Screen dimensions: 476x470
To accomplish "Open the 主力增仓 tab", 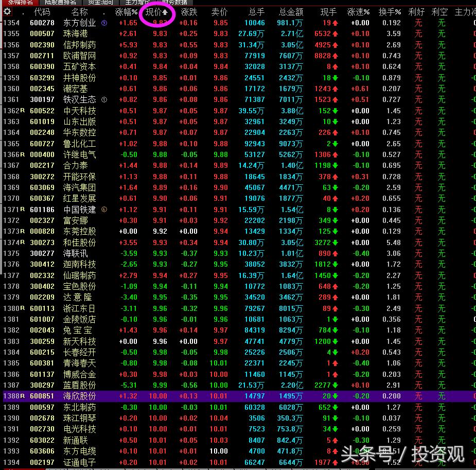I will coord(137,3).
